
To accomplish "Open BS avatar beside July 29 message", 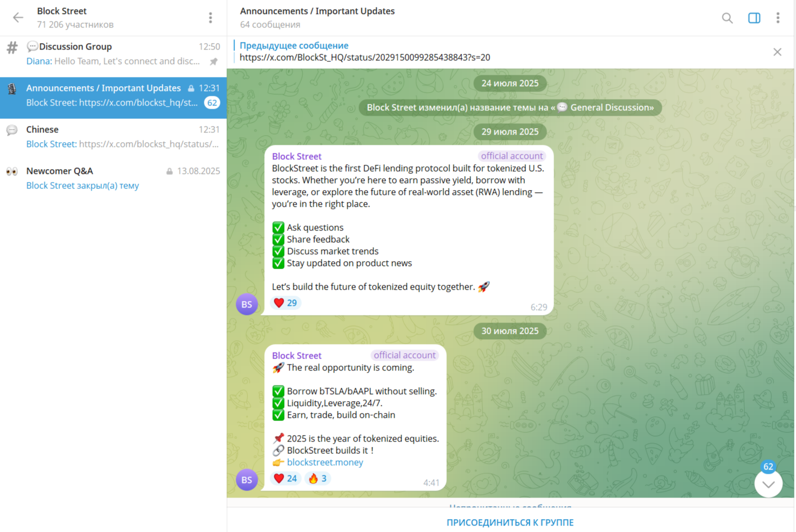I will [247, 304].
